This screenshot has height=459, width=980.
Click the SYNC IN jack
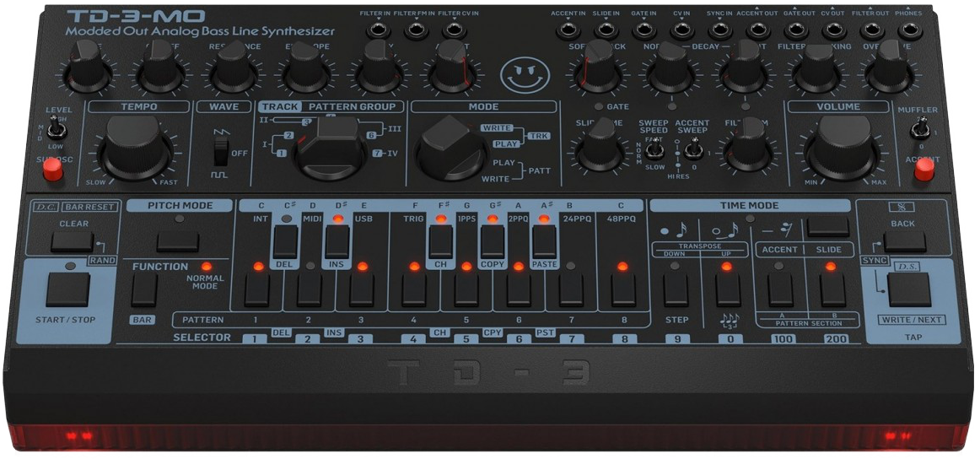(720, 30)
